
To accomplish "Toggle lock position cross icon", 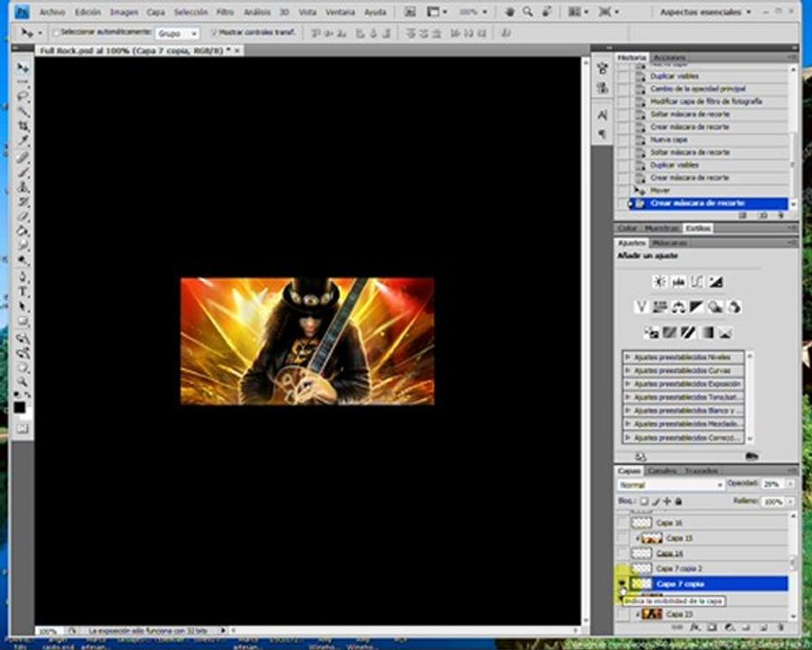I will (x=667, y=501).
